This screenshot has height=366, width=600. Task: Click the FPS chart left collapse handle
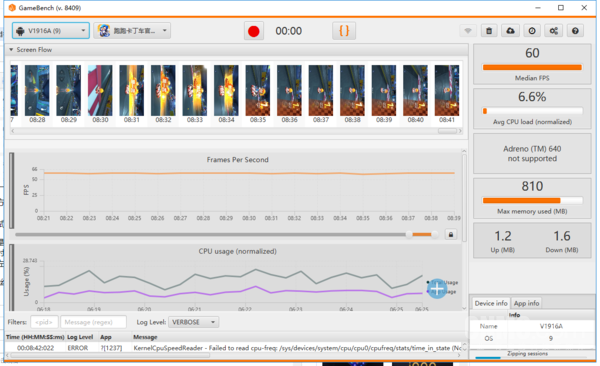click(12, 190)
